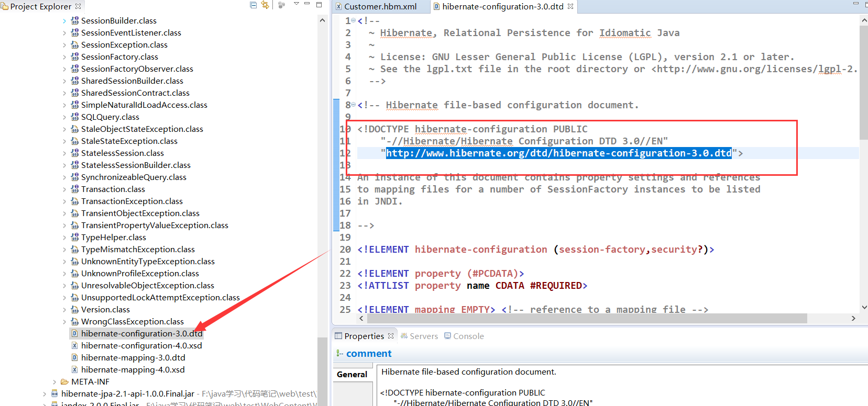The image size is (868, 406).
Task: Click the Project Explorer tab title
Action: [x=41, y=6]
